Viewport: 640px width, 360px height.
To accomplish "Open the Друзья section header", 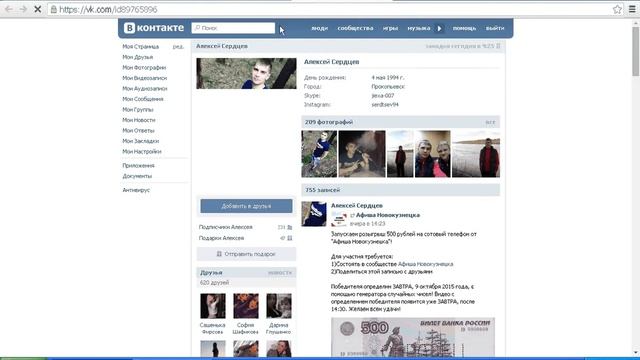I will 211,272.
